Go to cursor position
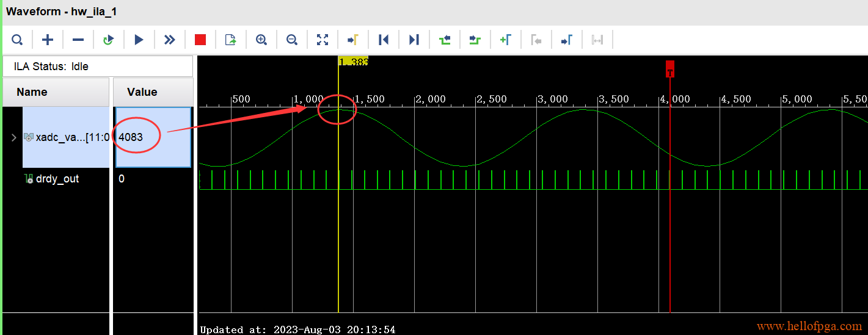 (353, 40)
